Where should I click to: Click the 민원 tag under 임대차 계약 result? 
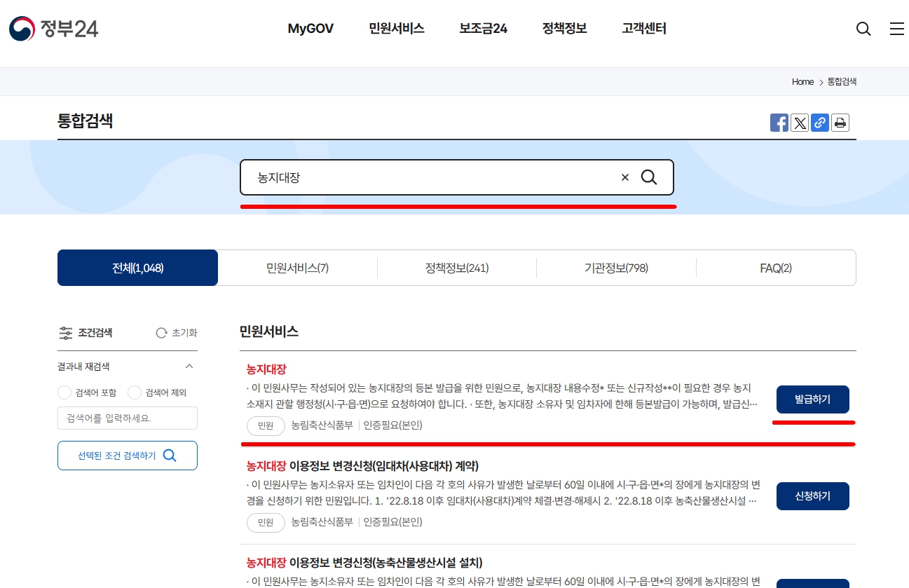point(266,522)
